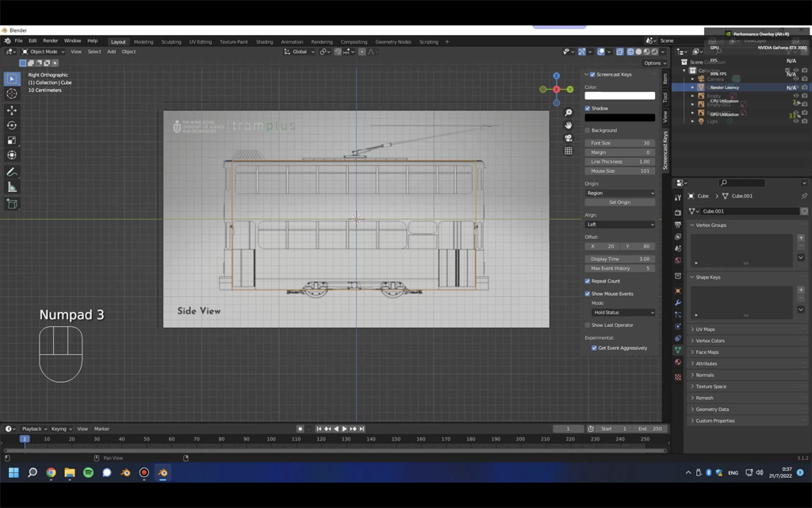The height and width of the screenshot is (508, 812).
Task: Select the Select Box tool
Action: pos(12,79)
